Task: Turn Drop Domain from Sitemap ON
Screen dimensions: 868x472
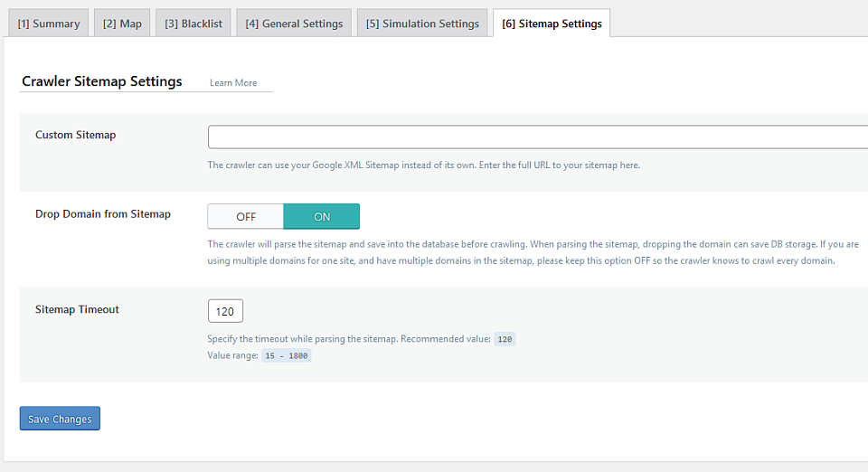Action: (322, 216)
